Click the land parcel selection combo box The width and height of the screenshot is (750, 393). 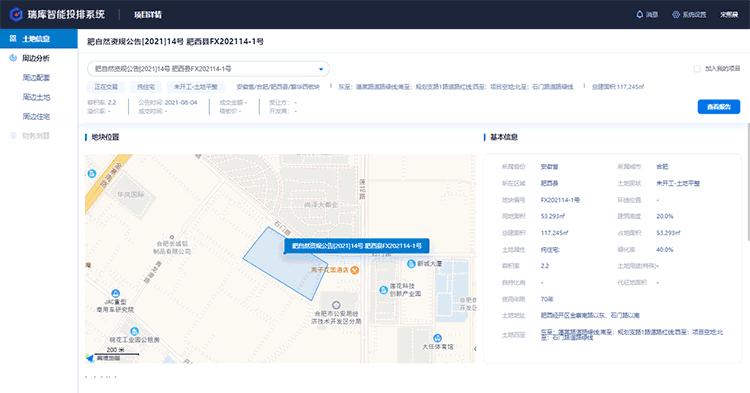click(208, 69)
